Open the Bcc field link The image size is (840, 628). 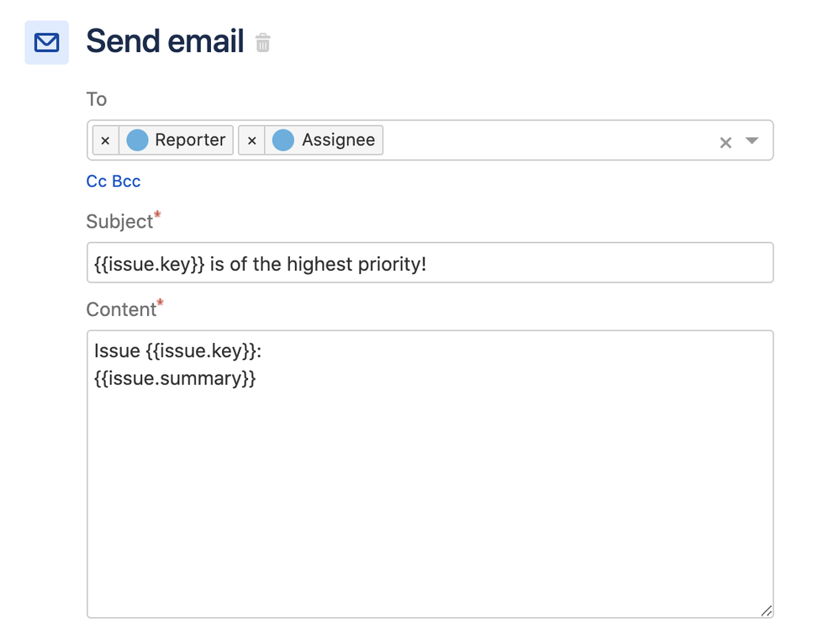pyautogui.click(x=126, y=181)
